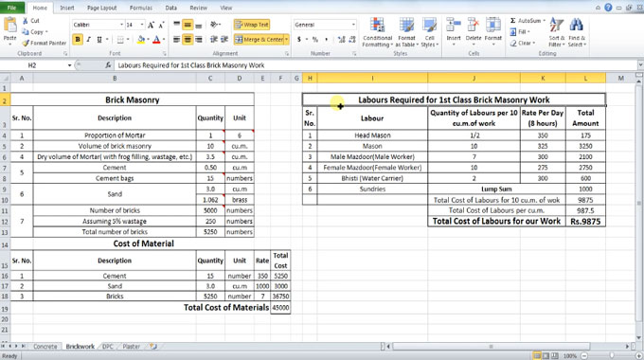Open Cell Styles gallery

tap(430, 32)
